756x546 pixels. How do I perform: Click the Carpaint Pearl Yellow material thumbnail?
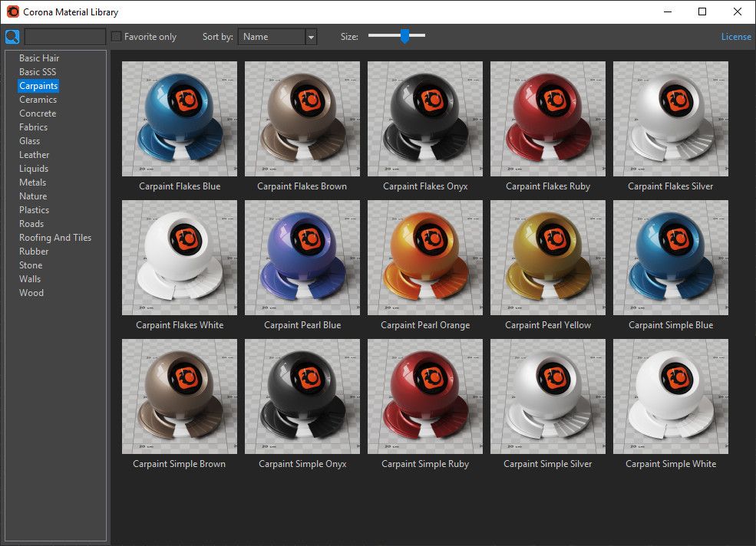(x=548, y=258)
